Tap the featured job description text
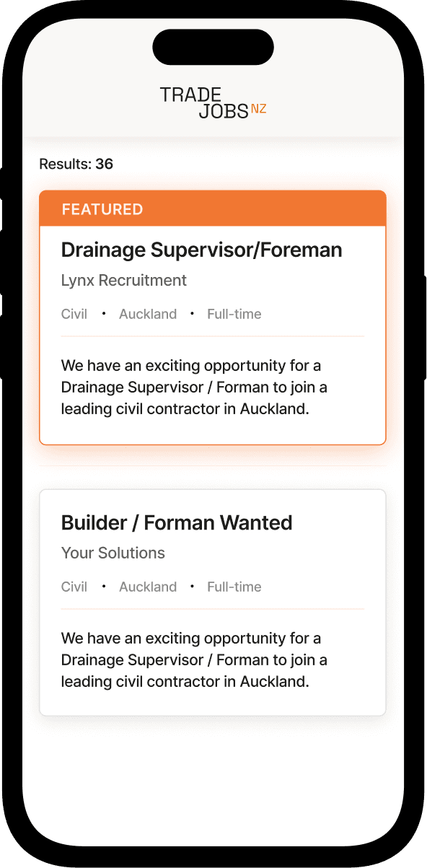This screenshot has height=868, width=427. (x=195, y=387)
